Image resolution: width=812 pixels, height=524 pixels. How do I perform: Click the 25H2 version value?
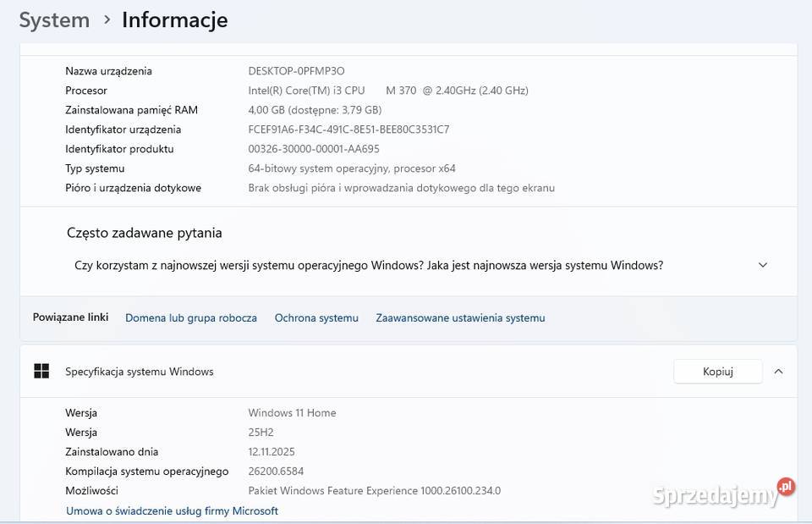pyautogui.click(x=261, y=433)
